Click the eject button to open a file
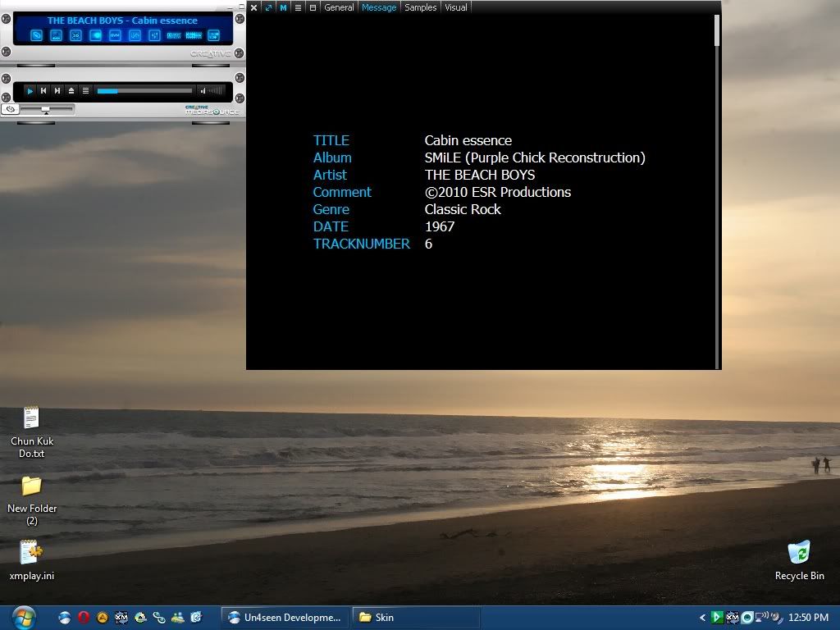Image resolution: width=840 pixels, height=630 pixels. 71,91
